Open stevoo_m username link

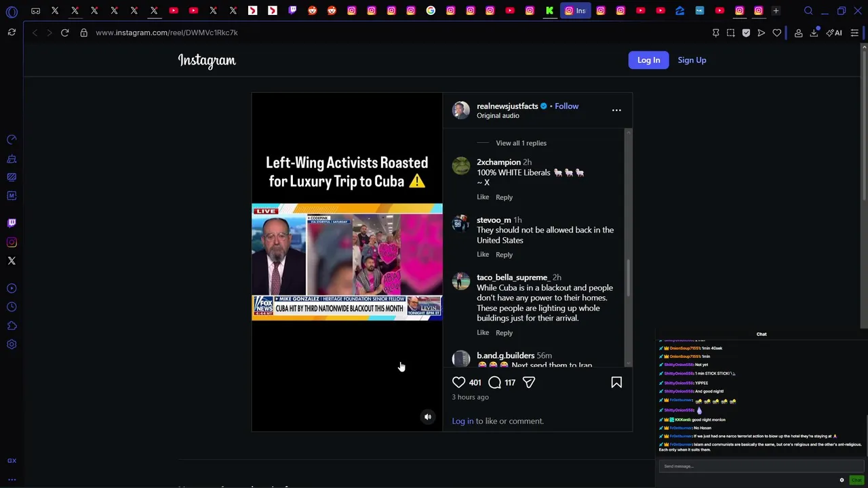coord(494,220)
